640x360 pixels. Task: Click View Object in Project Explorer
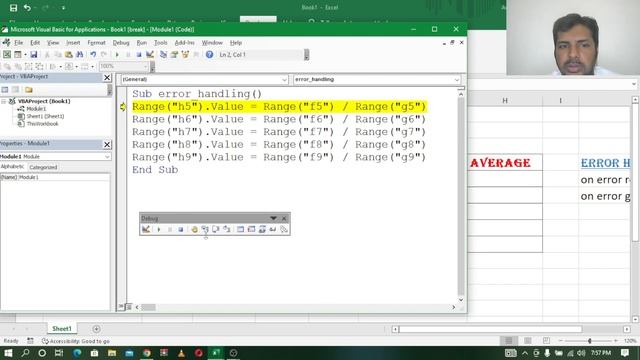tap(16, 90)
